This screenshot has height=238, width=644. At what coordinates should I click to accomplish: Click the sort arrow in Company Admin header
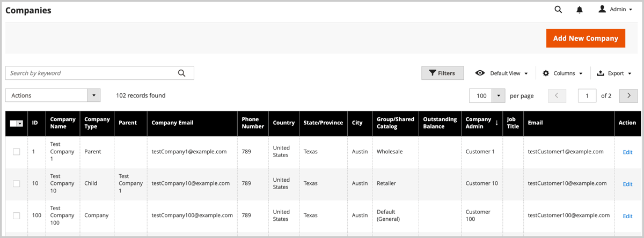tap(496, 123)
